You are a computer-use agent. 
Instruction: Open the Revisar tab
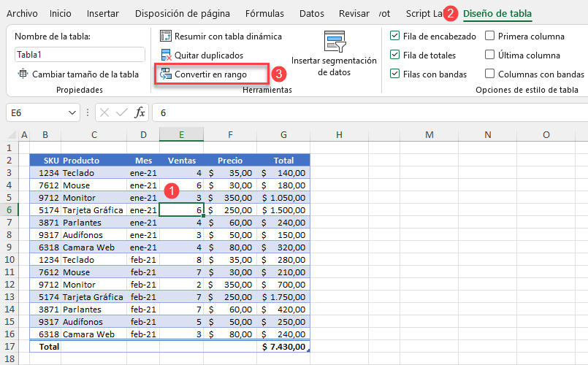354,13
